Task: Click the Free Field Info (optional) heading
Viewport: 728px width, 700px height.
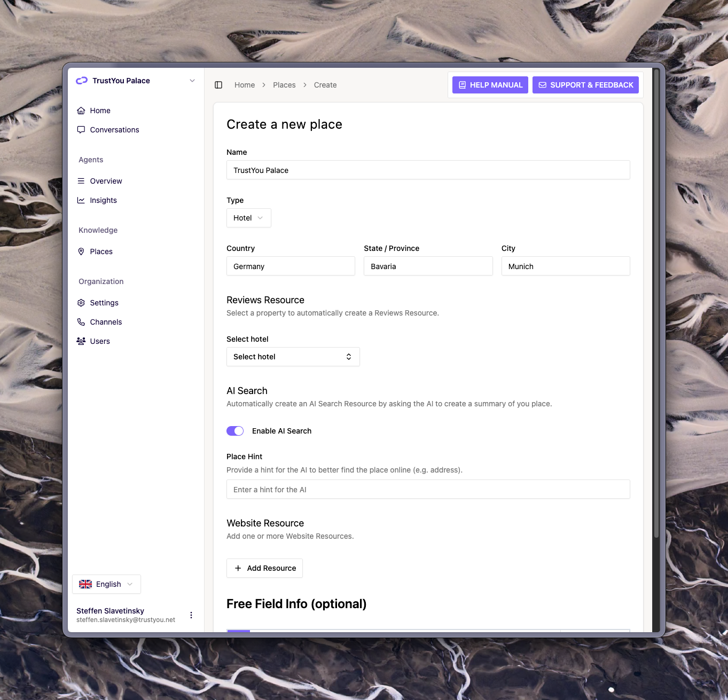Action: tap(296, 604)
